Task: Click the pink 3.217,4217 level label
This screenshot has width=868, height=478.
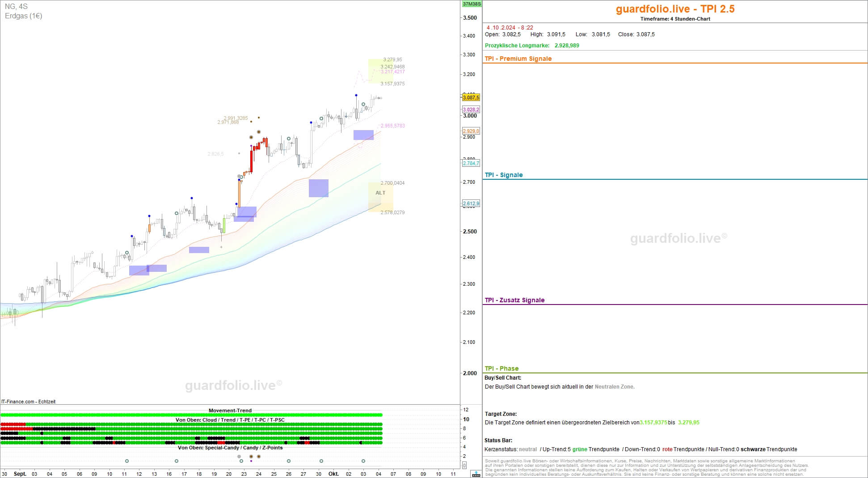Action: point(392,72)
